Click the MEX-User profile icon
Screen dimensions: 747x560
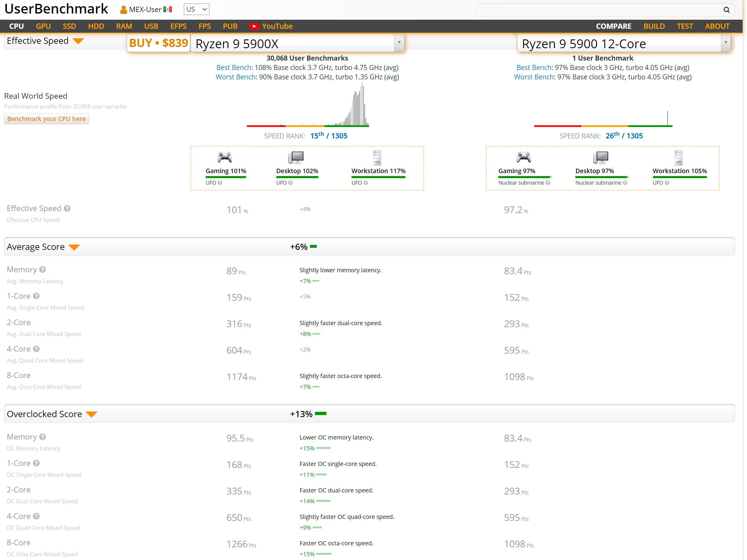tap(124, 10)
